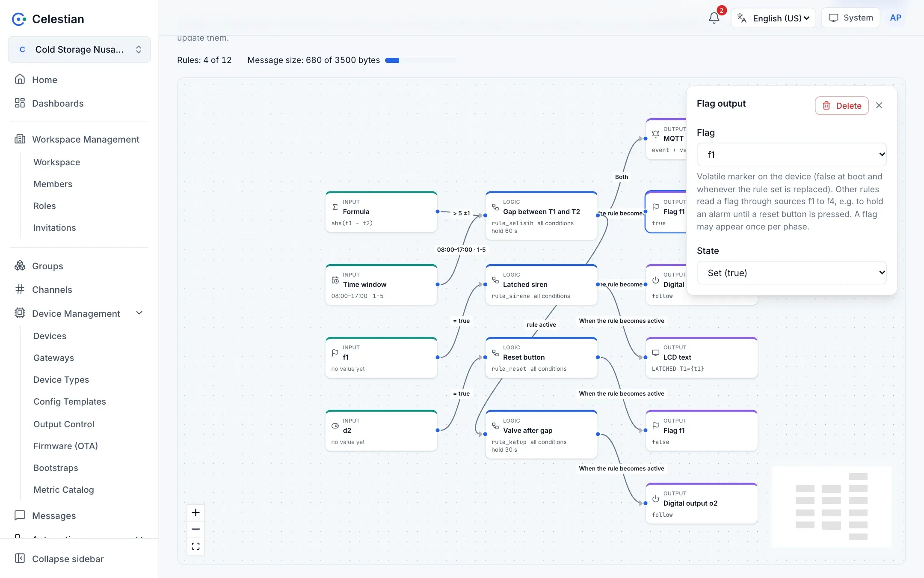Select the Reset button logic node
Screen dimensions: 924x578
coord(541,358)
